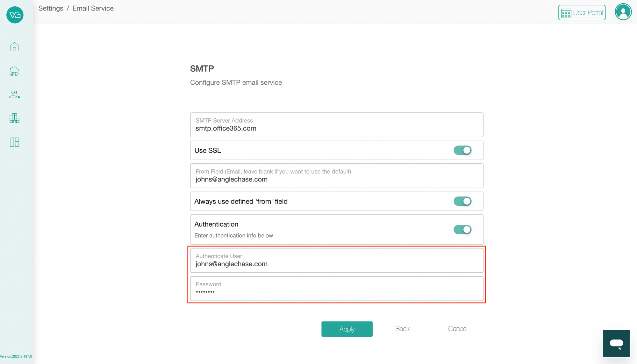Open the building organization sidebar icon
The image size is (637, 364).
[x=14, y=118]
